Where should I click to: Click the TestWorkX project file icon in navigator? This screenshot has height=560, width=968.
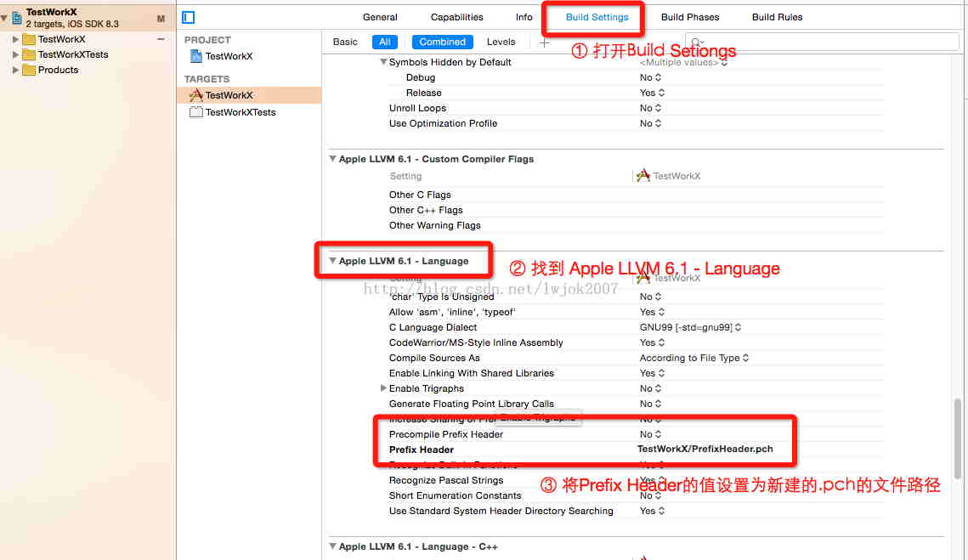(17, 18)
